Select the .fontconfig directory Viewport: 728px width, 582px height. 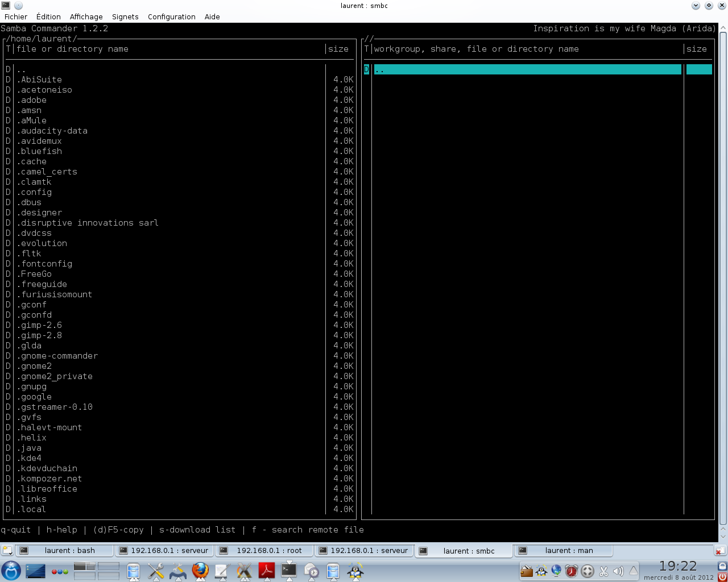(x=180, y=264)
